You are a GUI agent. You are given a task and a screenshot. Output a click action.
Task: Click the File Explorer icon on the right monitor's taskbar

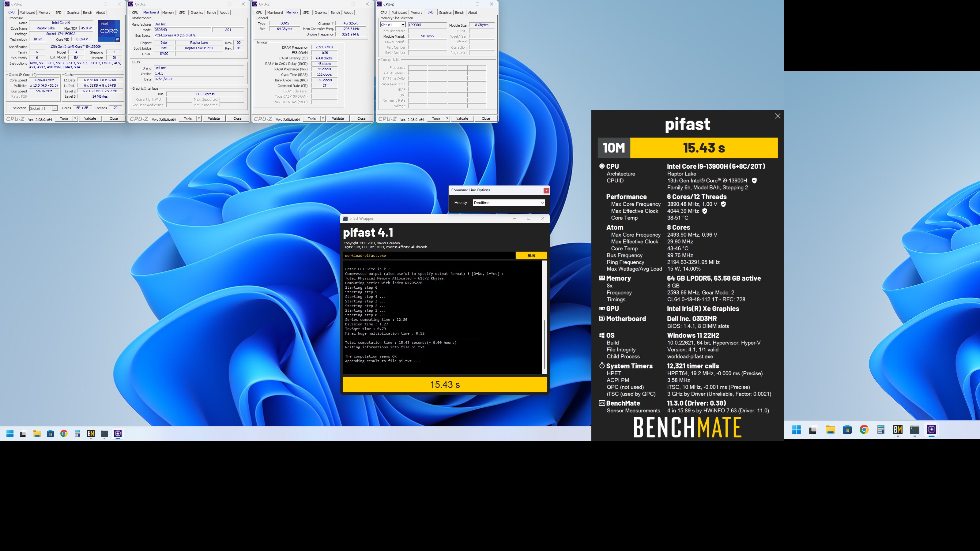point(830,430)
